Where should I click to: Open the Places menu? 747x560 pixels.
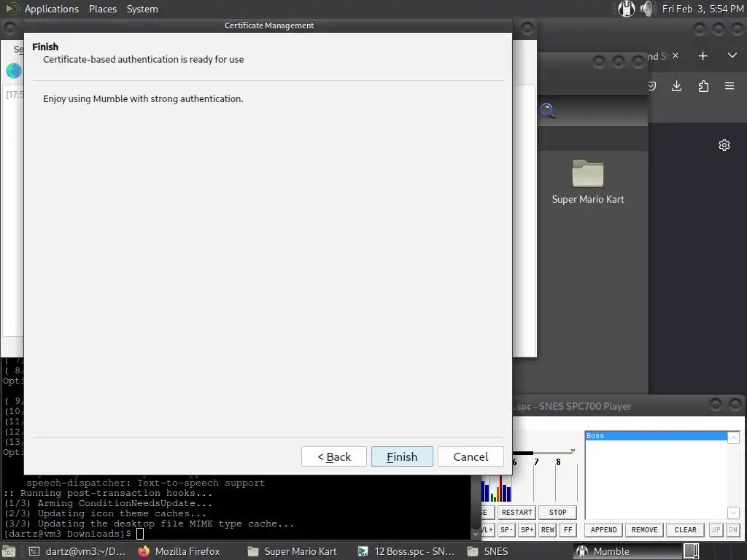102,9
